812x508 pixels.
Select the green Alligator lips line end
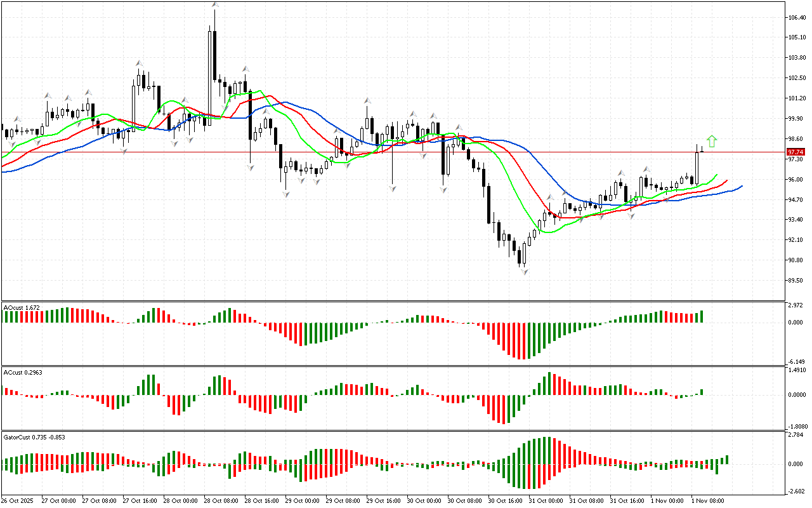[x=717, y=174]
